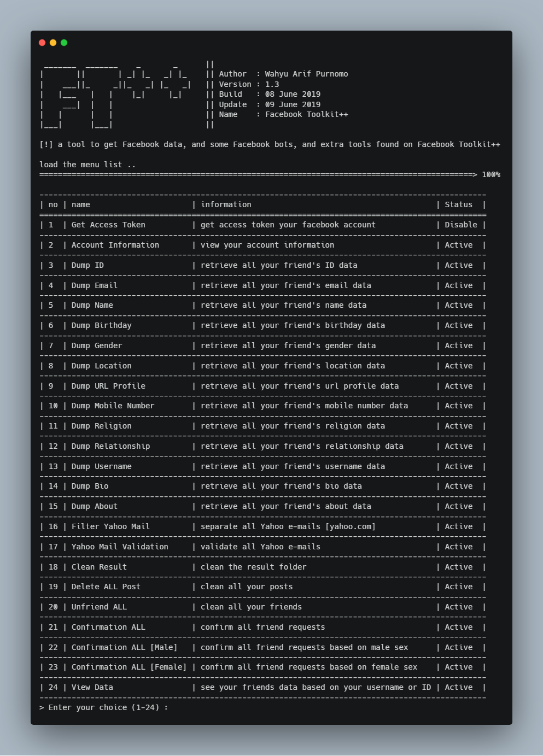This screenshot has width=543, height=756.
Task: Click 'get access token your facebook account' text
Action: pos(288,225)
